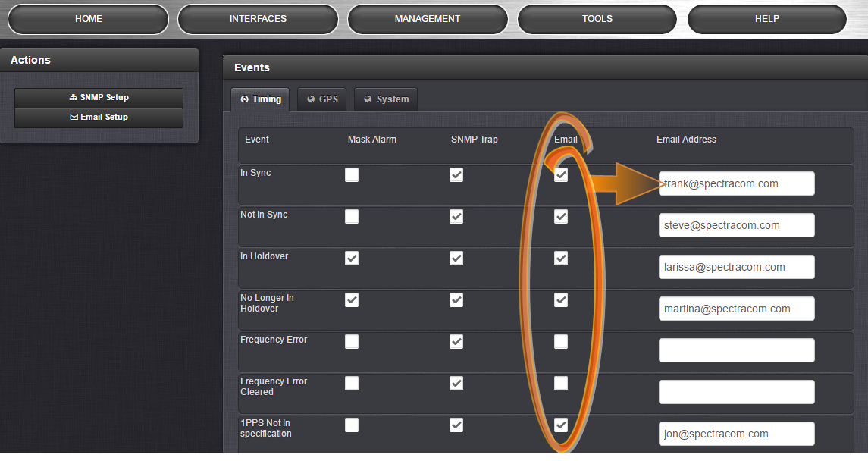
Task: Uncheck SNMP Trap for In Holdover
Action: click(x=456, y=259)
